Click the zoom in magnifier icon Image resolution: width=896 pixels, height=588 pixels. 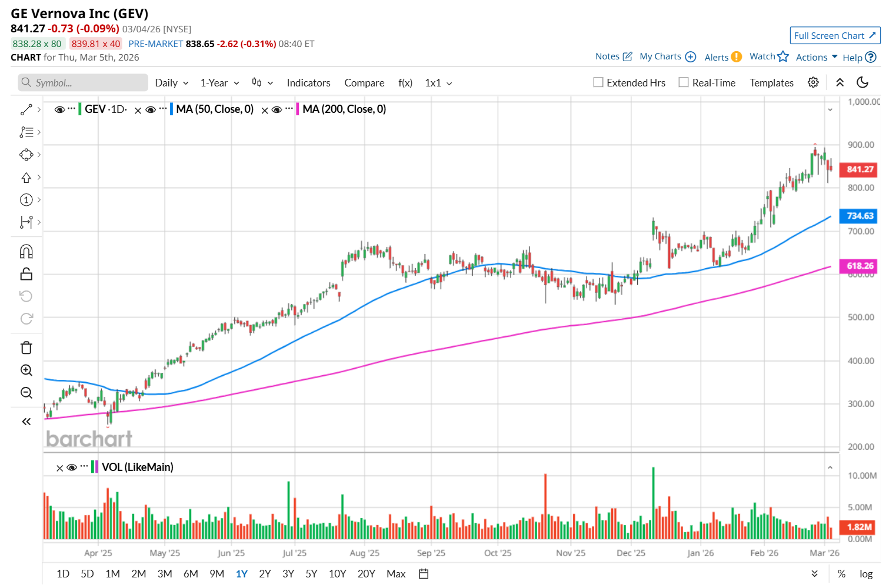click(x=26, y=370)
